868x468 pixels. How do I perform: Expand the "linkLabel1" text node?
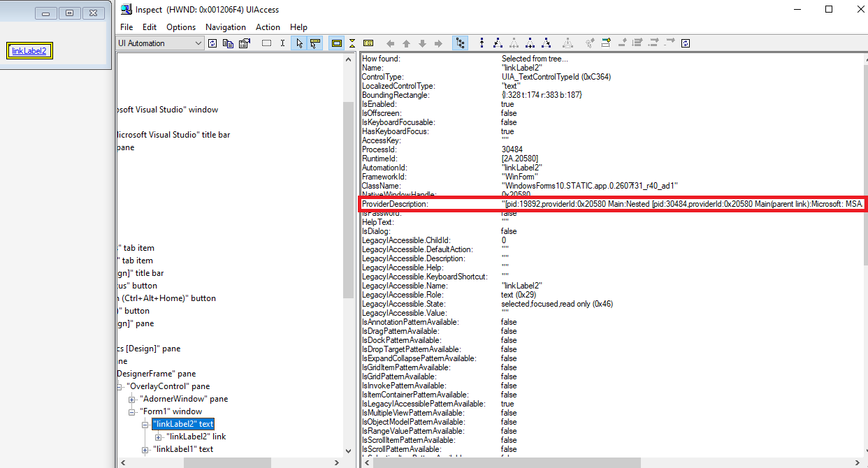pyautogui.click(x=145, y=449)
